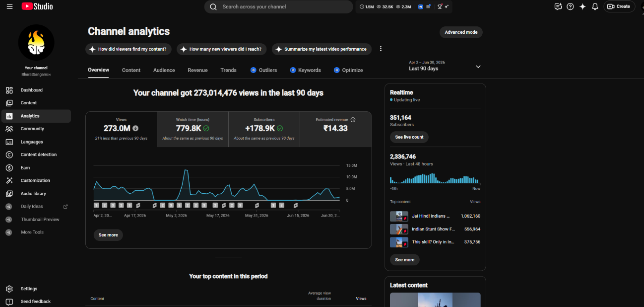Open the notifications bell
The width and height of the screenshot is (644, 307).
click(595, 6)
